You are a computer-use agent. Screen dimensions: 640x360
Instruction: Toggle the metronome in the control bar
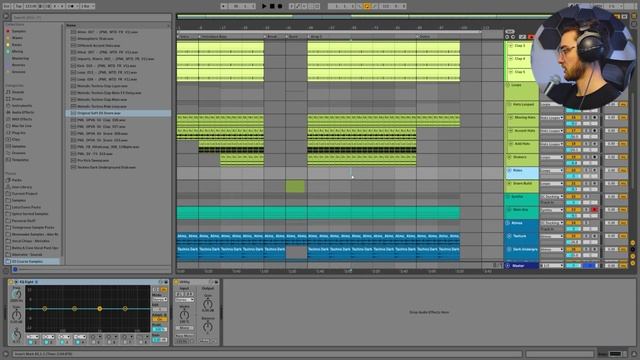72,6
